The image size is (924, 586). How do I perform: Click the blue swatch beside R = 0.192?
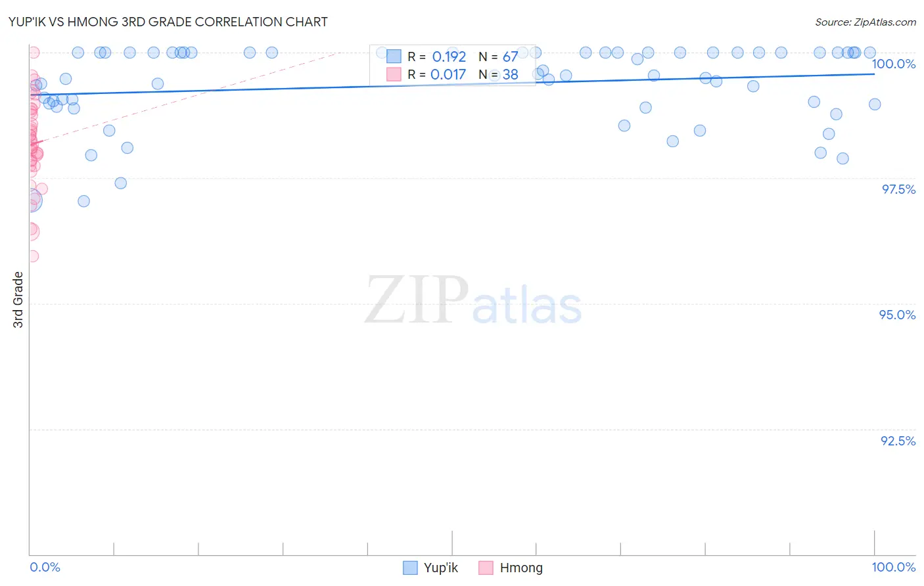394,56
